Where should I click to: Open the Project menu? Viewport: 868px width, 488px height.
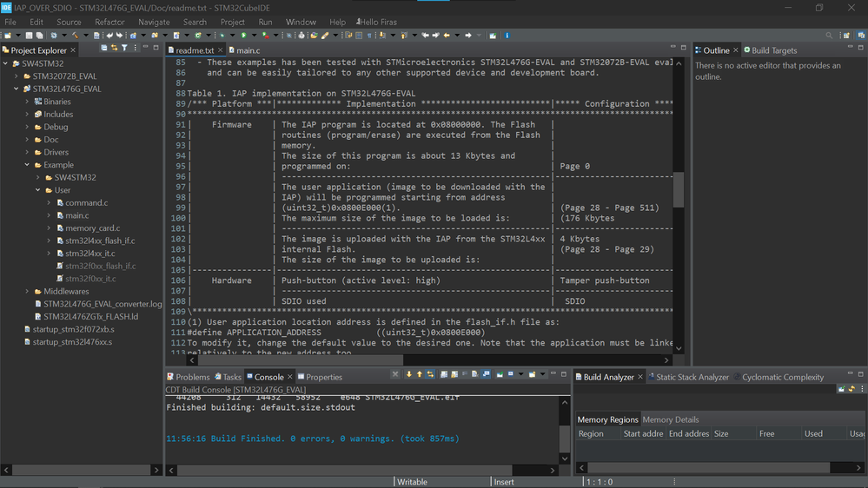[x=233, y=22]
